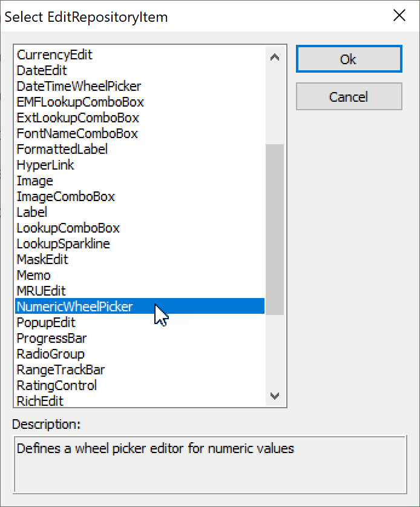The width and height of the screenshot is (420, 507).
Task: Select the RangeTrackBar item
Action: pos(61,369)
